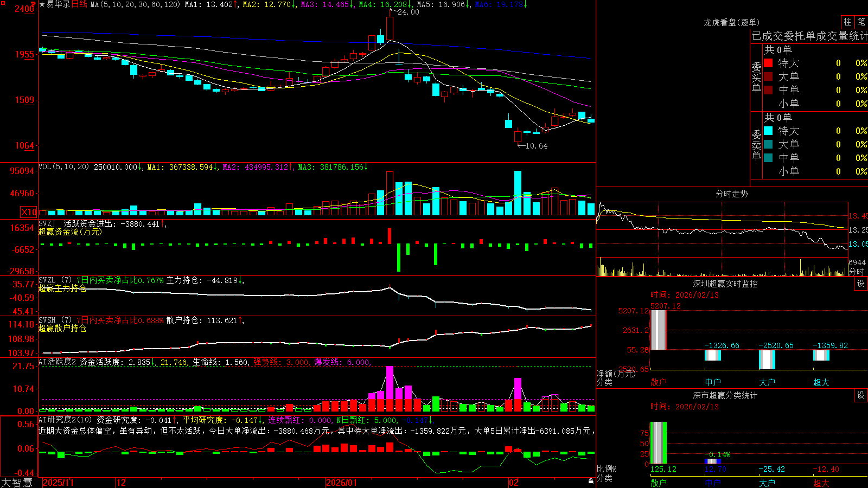This screenshot has width=868, height=488.
Task: Select 散户 category in 深市超赢分类统计 chart
Action: point(659,483)
